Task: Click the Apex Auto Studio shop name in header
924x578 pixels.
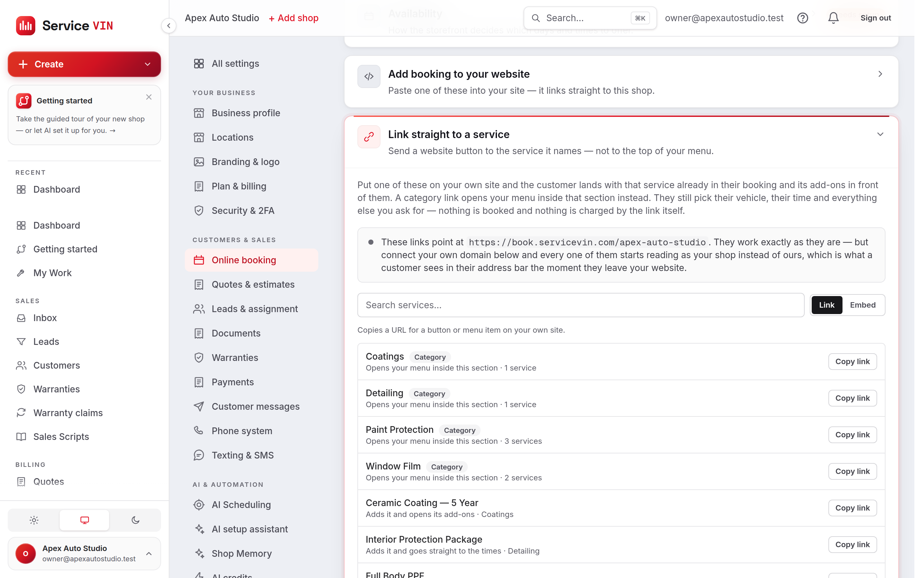Action: coord(222,18)
